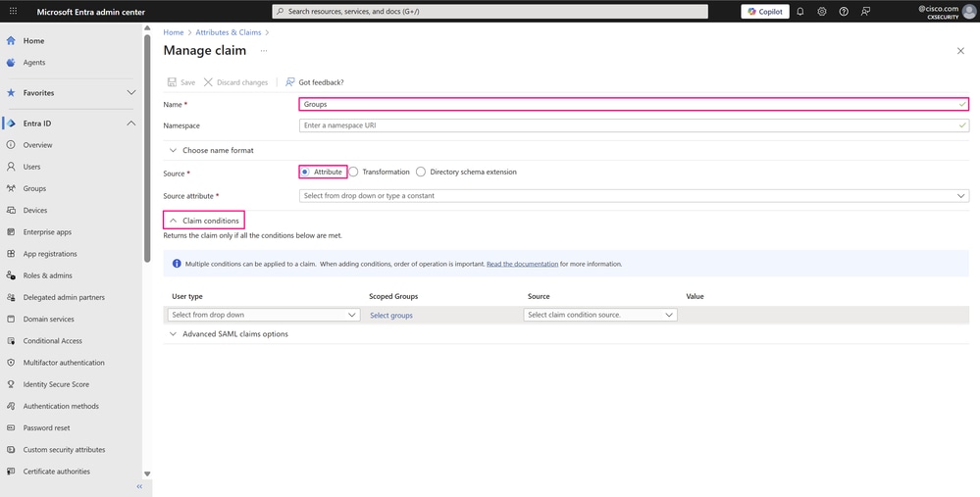This screenshot has height=497, width=980.
Task: Click the sidebar vertical scrollbar
Action: pyautogui.click(x=147, y=147)
